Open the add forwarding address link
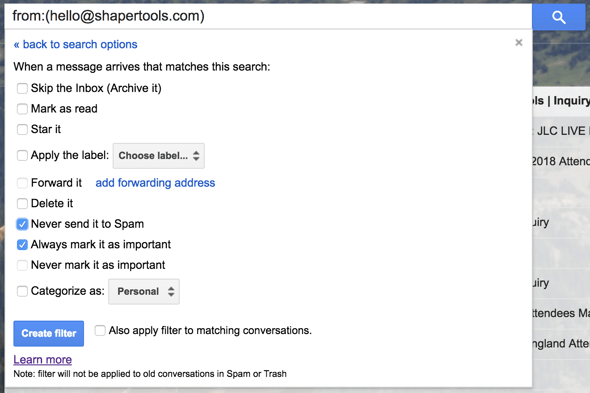The height and width of the screenshot is (393, 590). point(155,183)
